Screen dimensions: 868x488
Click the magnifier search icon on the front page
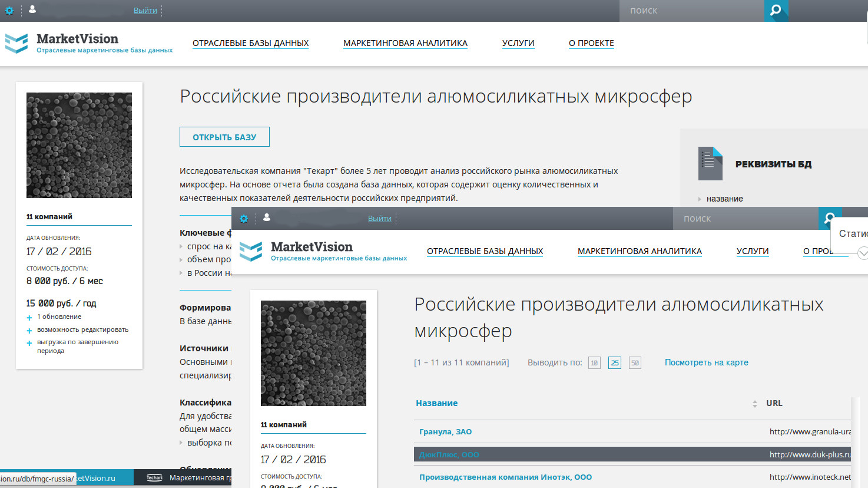click(830, 219)
